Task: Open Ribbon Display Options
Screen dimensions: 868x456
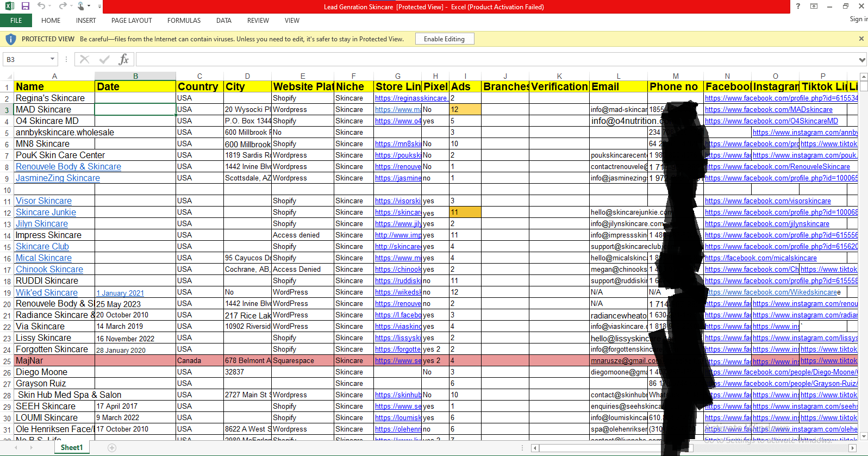Action: (x=814, y=7)
